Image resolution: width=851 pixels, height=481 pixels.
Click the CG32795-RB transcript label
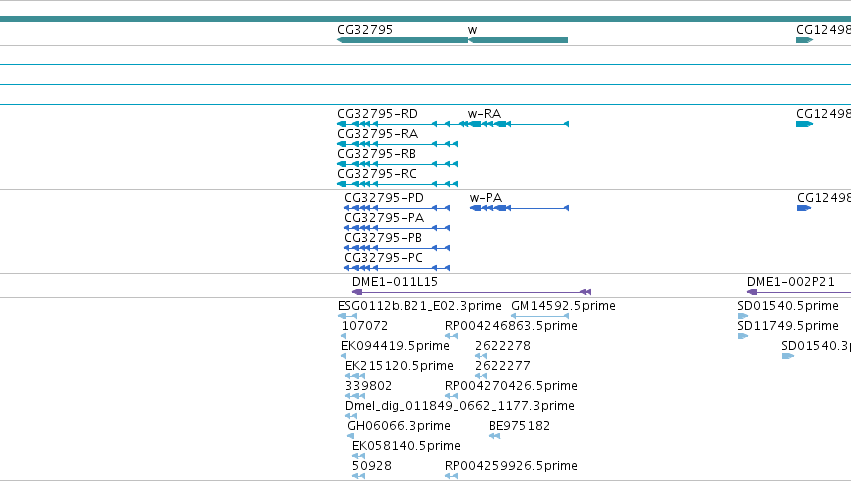(x=376, y=154)
